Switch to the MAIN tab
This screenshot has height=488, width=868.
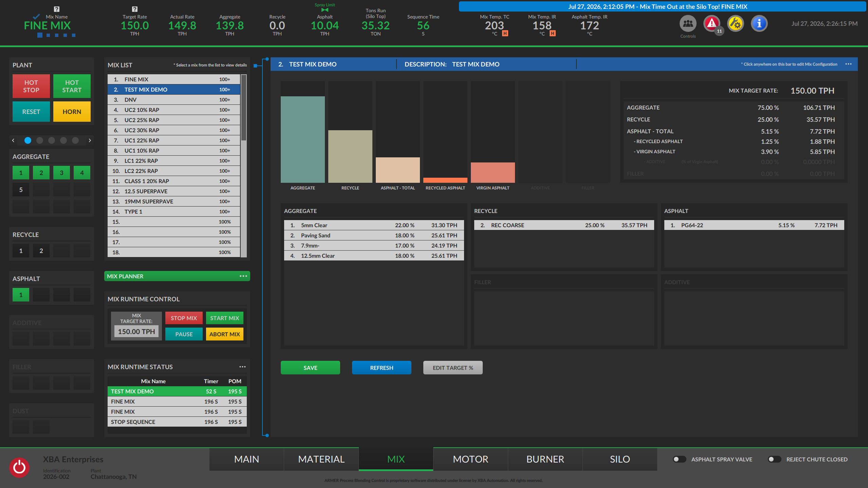[x=246, y=459]
